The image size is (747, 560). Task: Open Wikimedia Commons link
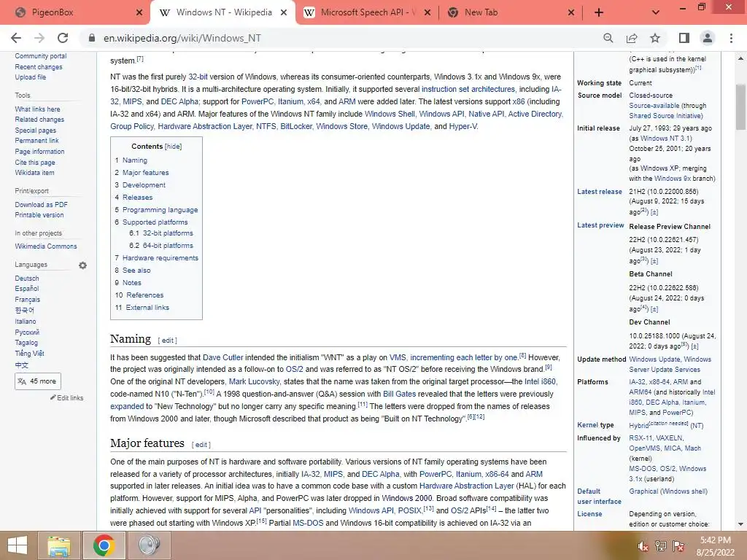[x=46, y=246]
